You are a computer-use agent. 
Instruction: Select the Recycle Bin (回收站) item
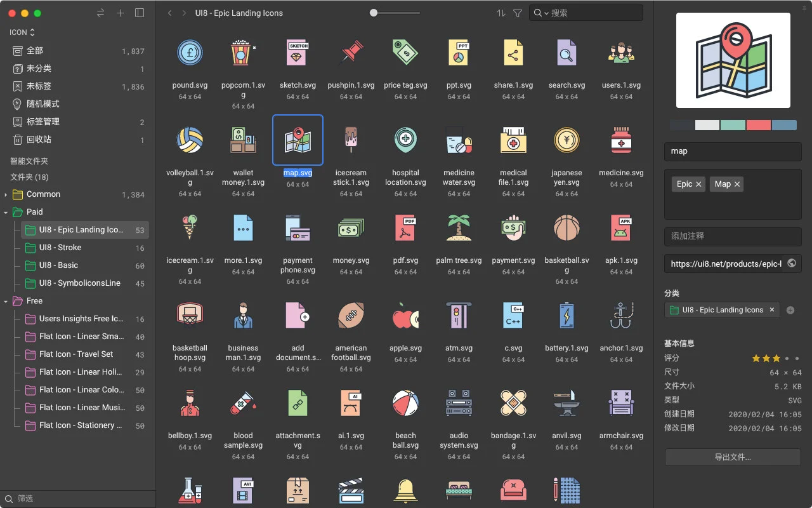coord(39,140)
